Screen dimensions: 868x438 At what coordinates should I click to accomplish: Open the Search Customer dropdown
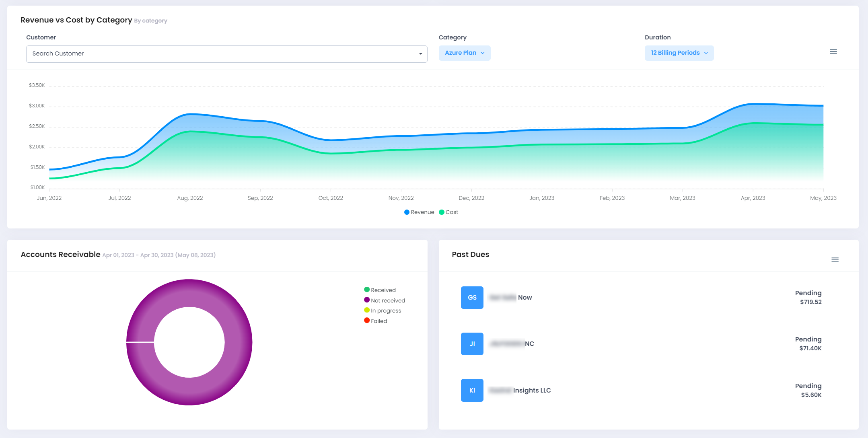pos(226,54)
